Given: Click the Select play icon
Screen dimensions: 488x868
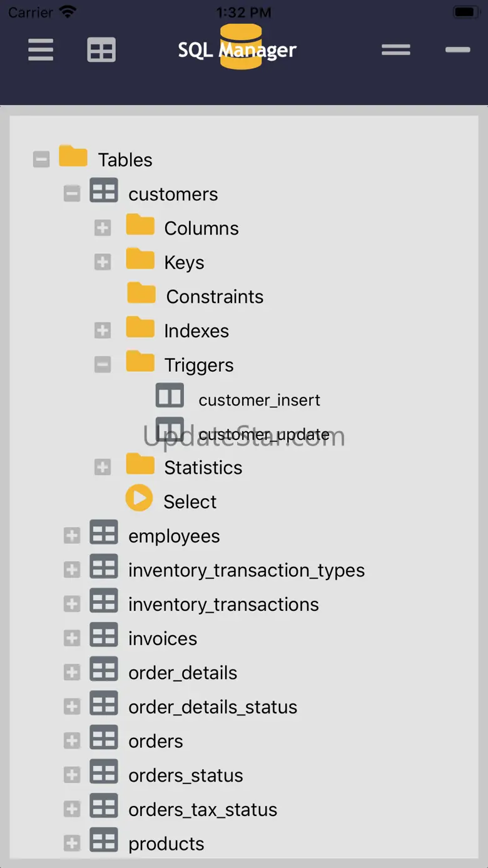Looking at the screenshot, I should 139,498.
